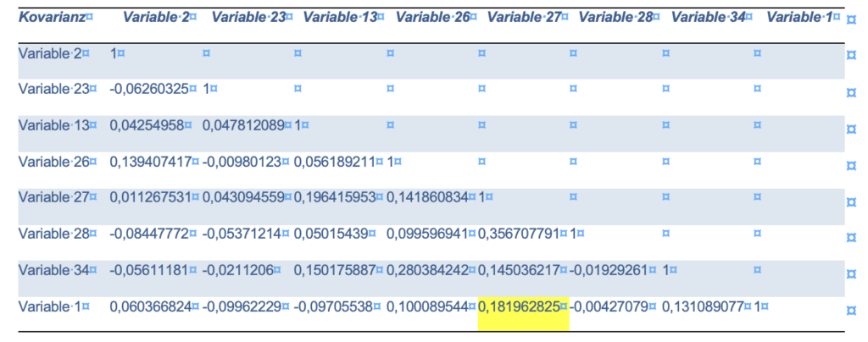Click the Variable 34 column header

click(x=710, y=17)
